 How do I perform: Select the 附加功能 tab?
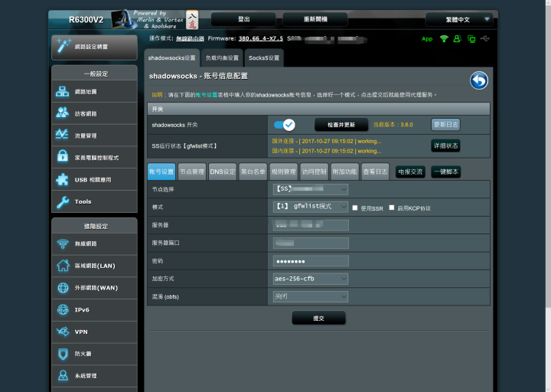coord(344,171)
